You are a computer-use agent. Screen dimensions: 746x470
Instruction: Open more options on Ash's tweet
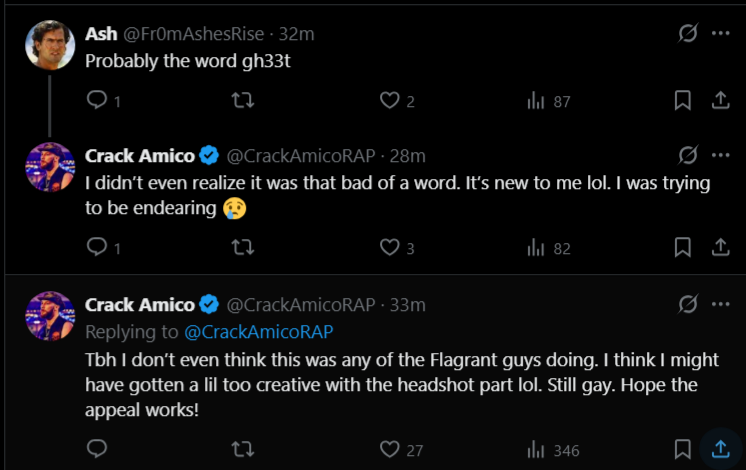pos(720,33)
